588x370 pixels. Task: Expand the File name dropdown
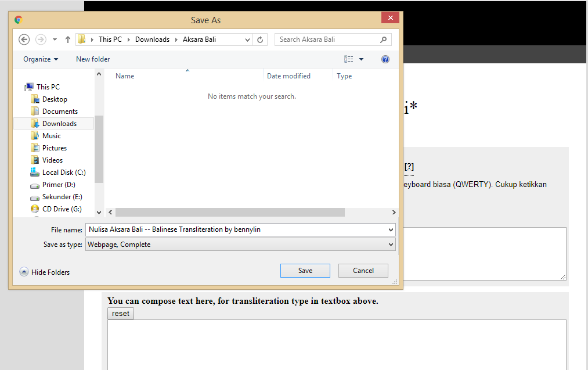(391, 229)
